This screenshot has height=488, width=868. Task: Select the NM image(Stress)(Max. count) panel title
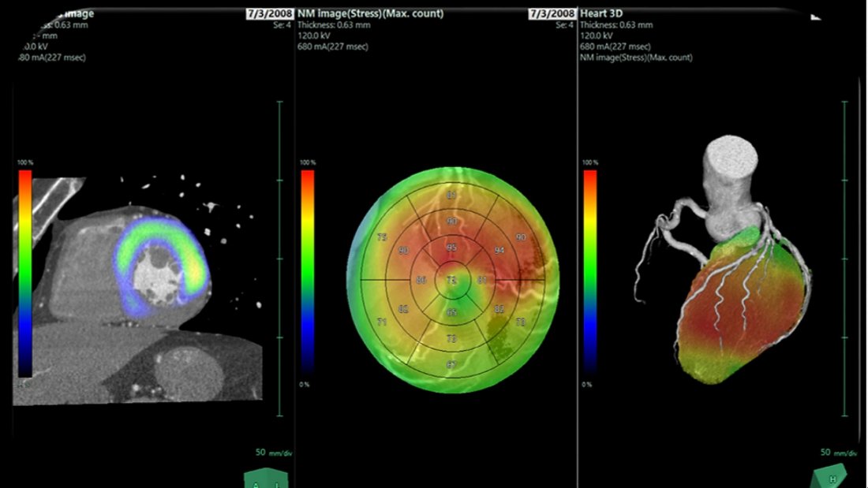370,14
